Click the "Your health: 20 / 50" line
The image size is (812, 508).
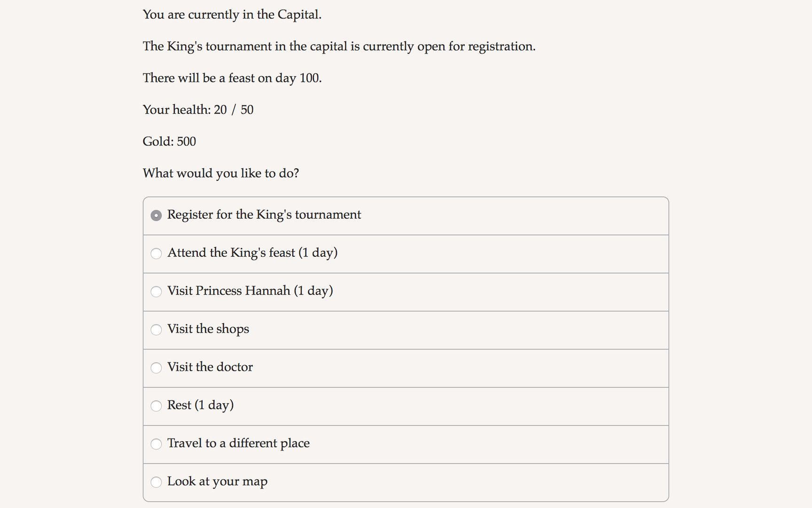coord(198,110)
